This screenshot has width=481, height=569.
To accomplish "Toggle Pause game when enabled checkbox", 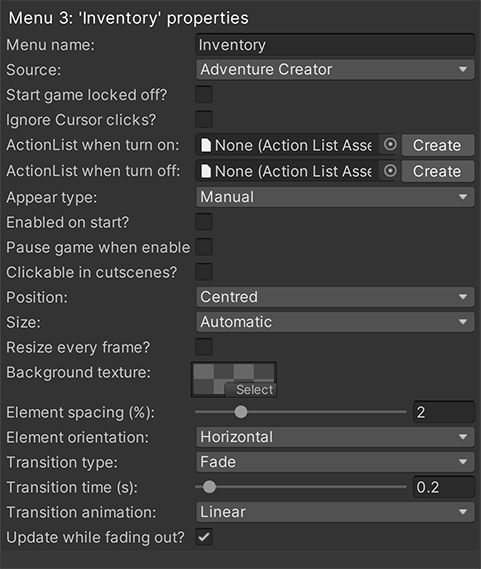I will coord(204,247).
